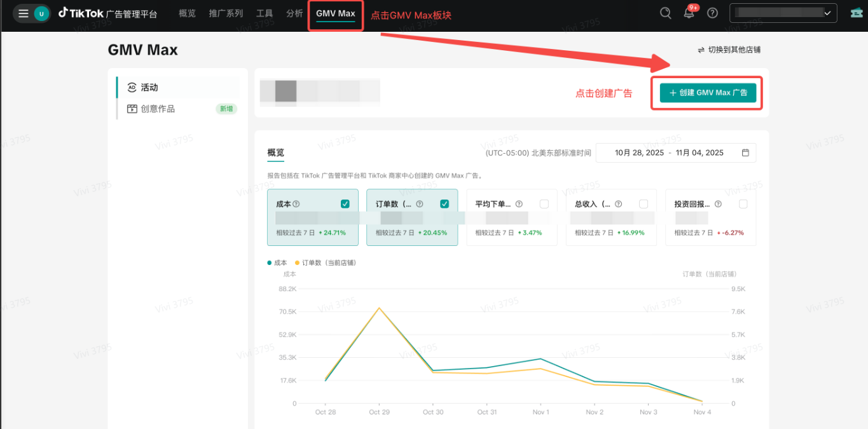Image resolution: width=868 pixels, height=429 pixels.
Task: Enable the 总收入 metric checkbox
Action: pyautogui.click(x=644, y=204)
